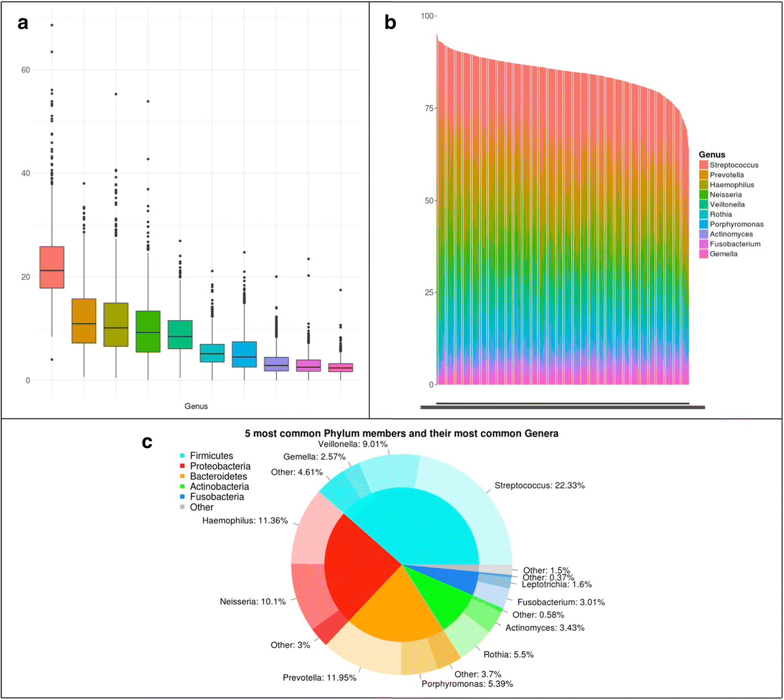This screenshot has width=784, height=700.
Task: Click the Fusobacterium legend color swatch
Action: click(x=703, y=244)
